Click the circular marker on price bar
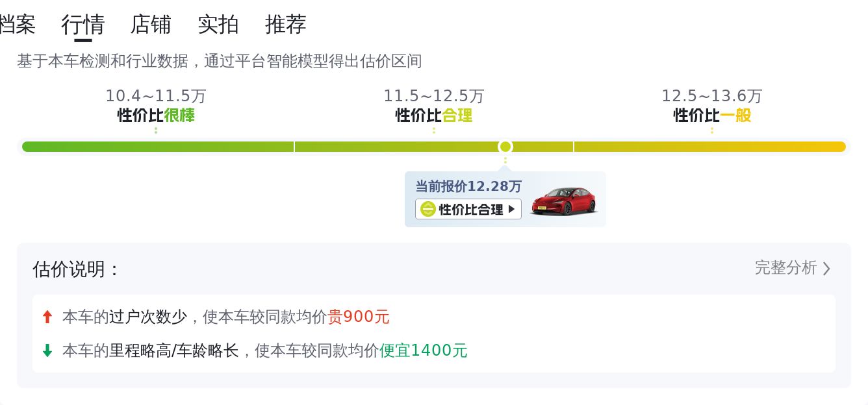 tap(505, 147)
